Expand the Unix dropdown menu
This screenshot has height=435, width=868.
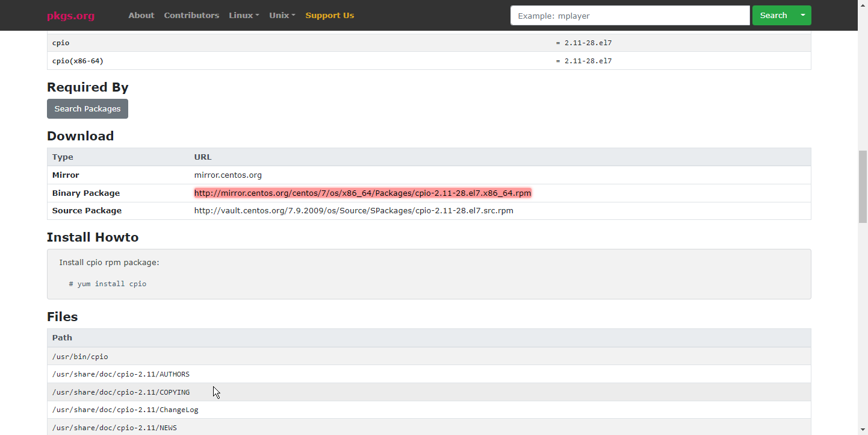tap(282, 16)
